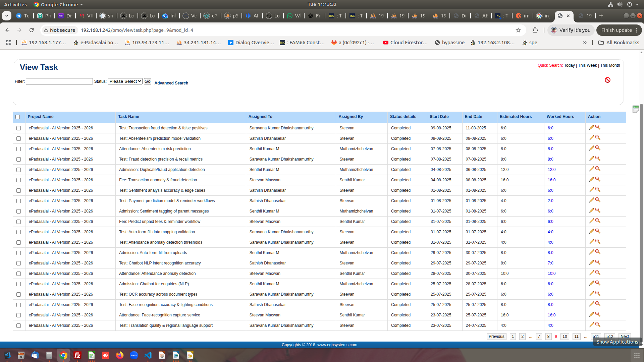644x362 pixels.
Task: Bookmark this page with star icon
Action: [518, 30]
